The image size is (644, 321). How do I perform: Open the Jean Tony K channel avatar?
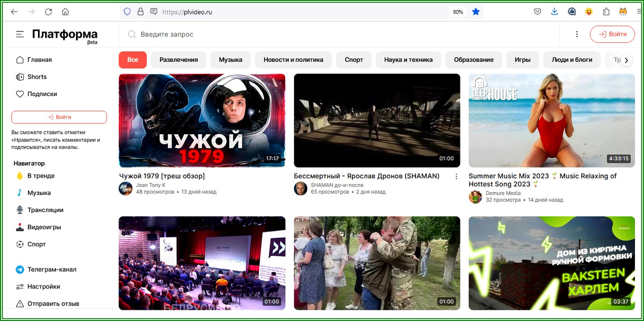point(126,188)
